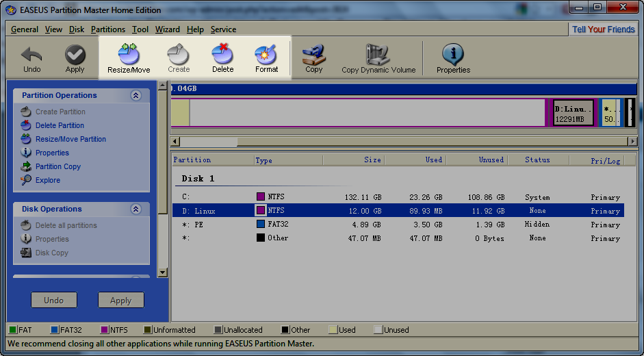Click the Size column header
The image size is (644, 356).
point(354,160)
